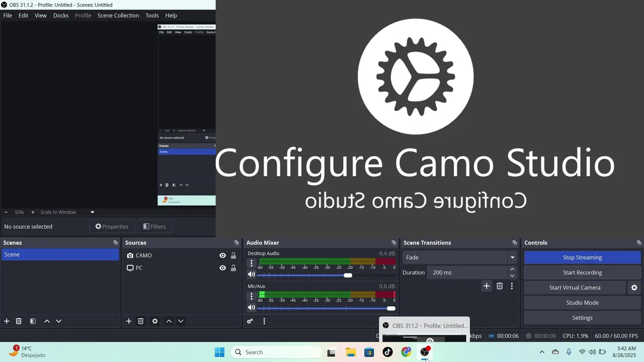Click Start Recording button
This screenshot has width=644, height=362.
pos(582,273)
